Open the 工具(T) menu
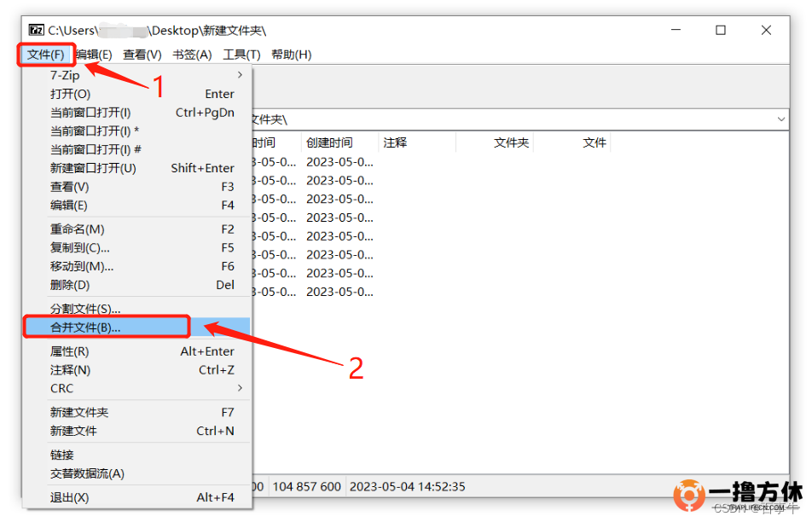 [241, 55]
